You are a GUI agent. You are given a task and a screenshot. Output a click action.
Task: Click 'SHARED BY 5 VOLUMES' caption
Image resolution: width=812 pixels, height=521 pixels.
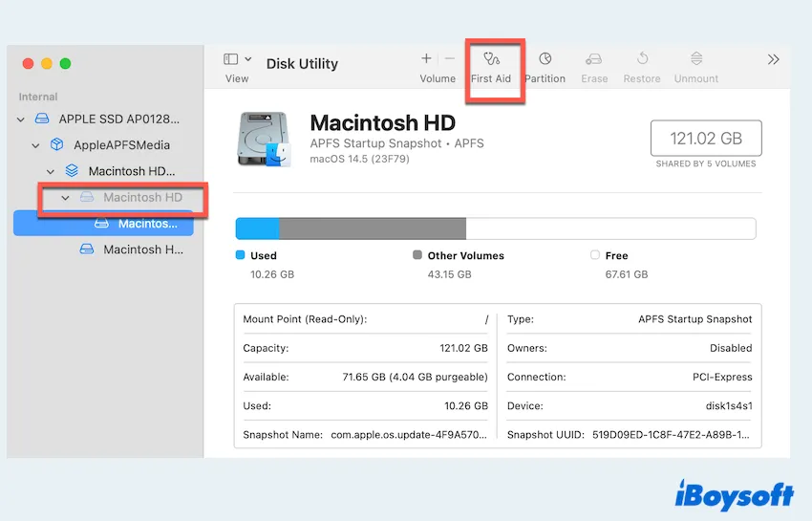pyautogui.click(x=706, y=163)
